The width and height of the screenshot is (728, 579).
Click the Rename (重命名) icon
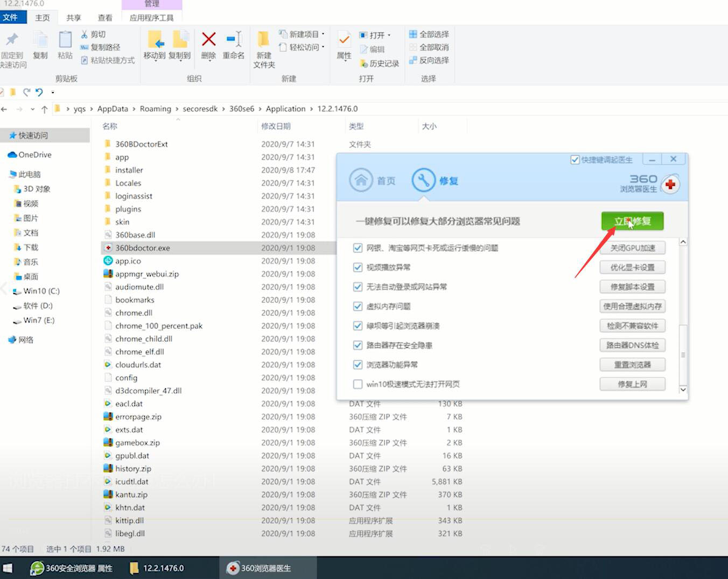234,39
